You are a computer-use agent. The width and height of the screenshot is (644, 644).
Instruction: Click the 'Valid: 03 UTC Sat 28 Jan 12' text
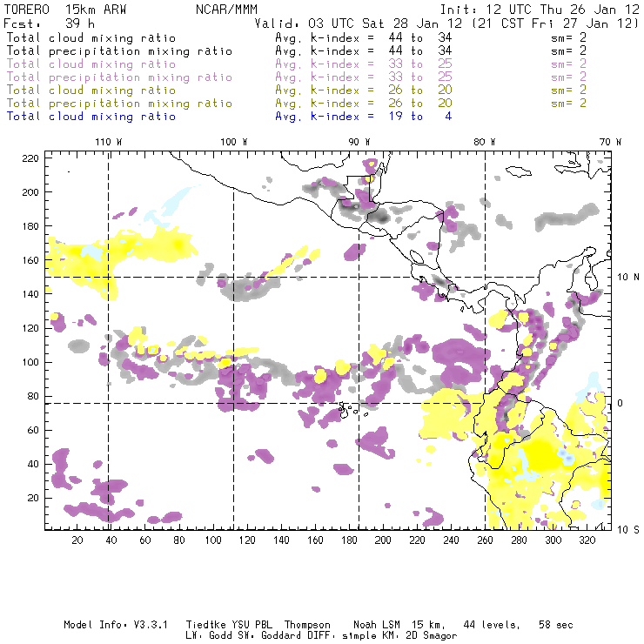359,23
